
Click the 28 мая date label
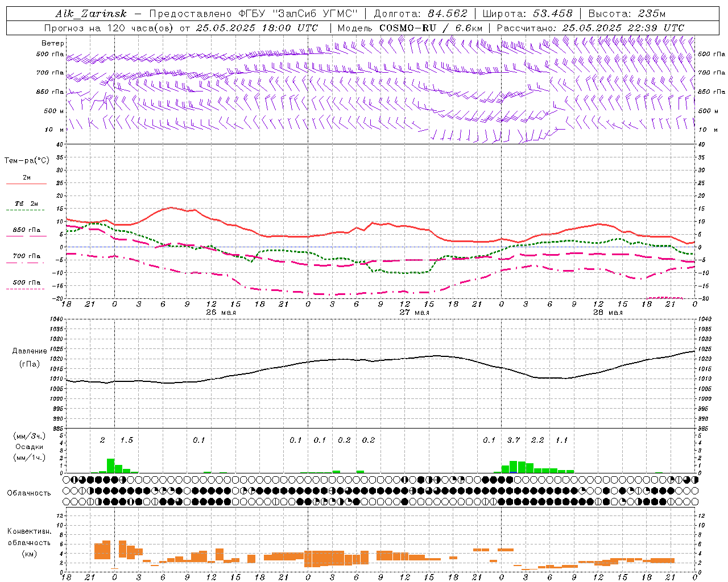(x=607, y=313)
